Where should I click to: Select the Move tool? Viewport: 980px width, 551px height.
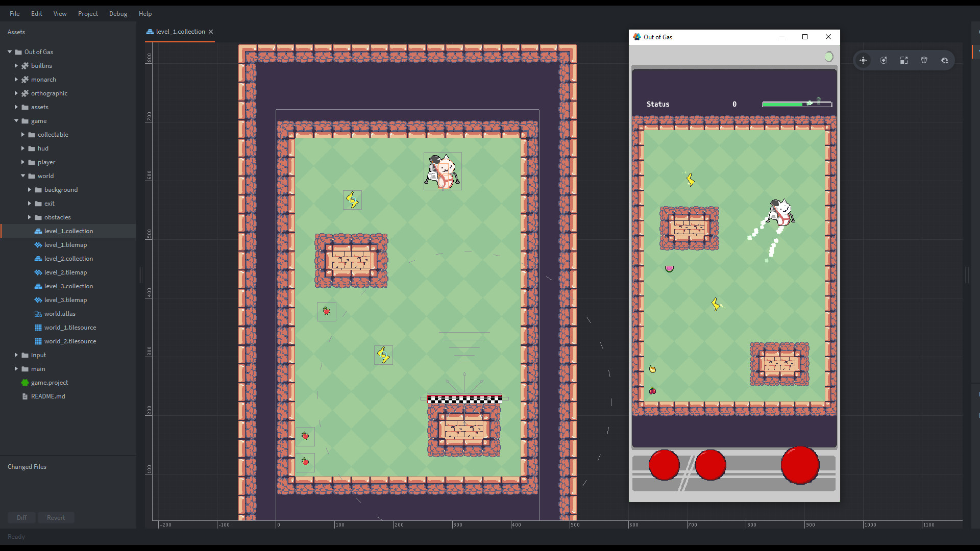pos(863,60)
